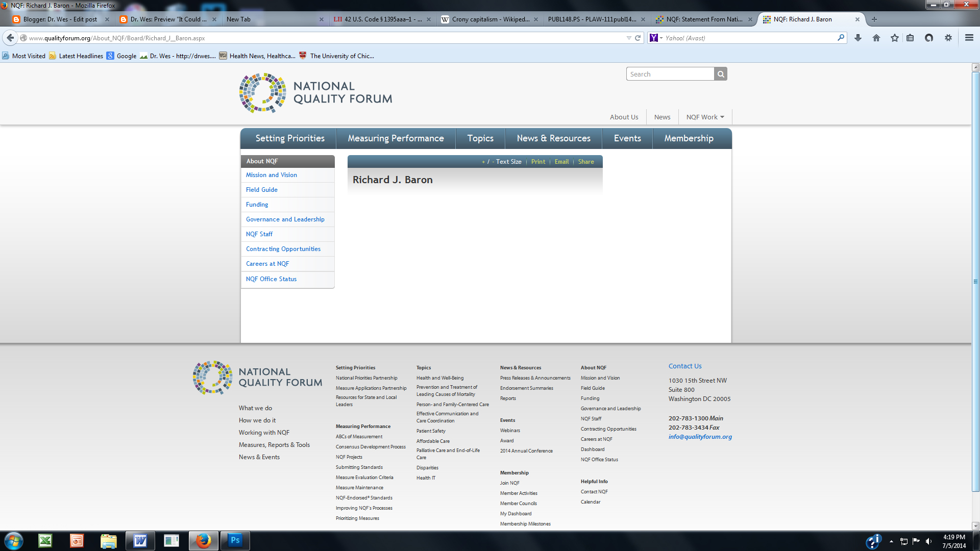980x551 pixels.
Task: Open the Firefox hamburger menu
Action: pos(969,38)
